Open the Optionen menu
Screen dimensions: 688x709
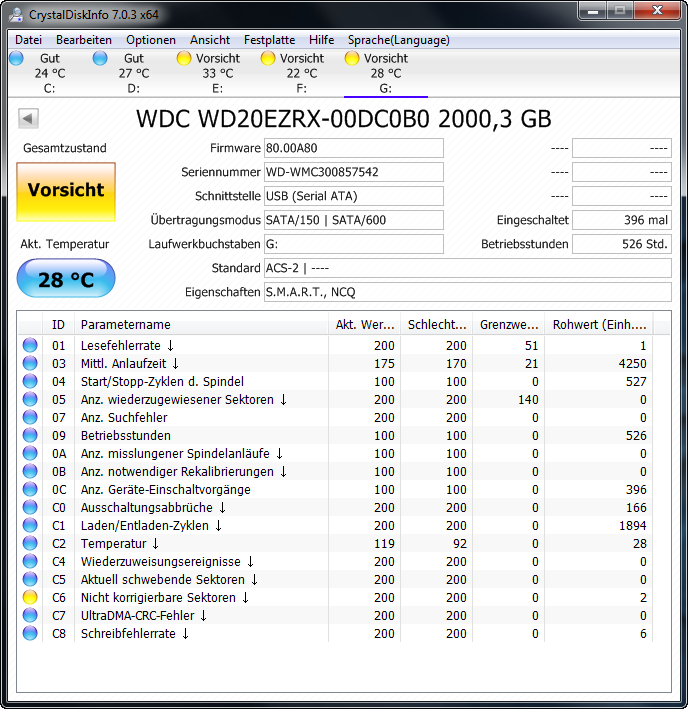(151, 40)
